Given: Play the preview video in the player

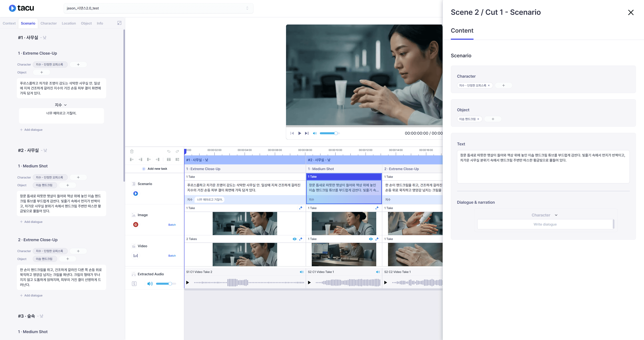Looking at the screenshot, I should (x=299, y=133).
